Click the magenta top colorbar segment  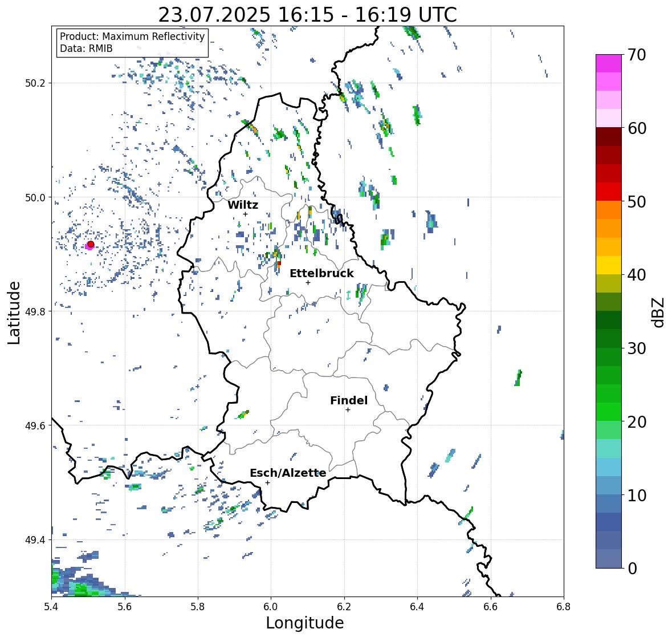point(609,63)
